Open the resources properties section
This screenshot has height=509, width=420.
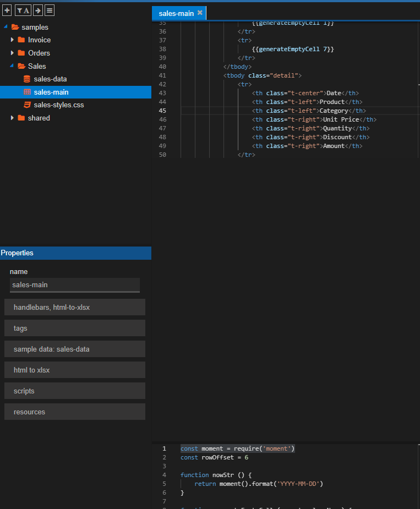(74, 412)
